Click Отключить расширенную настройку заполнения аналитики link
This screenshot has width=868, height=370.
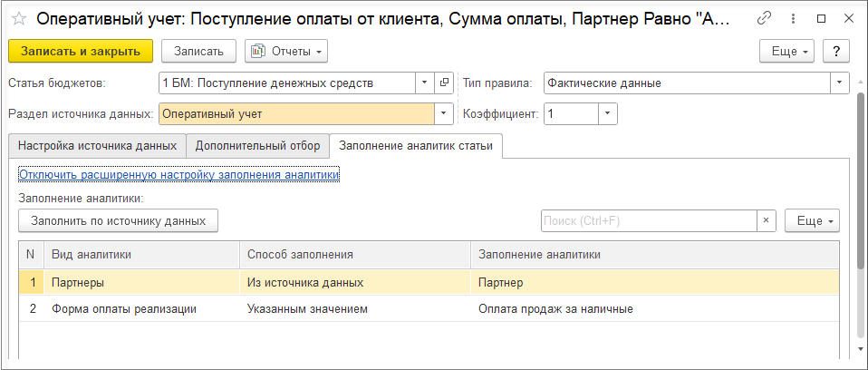pyautogui.click(x=178, y=175)
